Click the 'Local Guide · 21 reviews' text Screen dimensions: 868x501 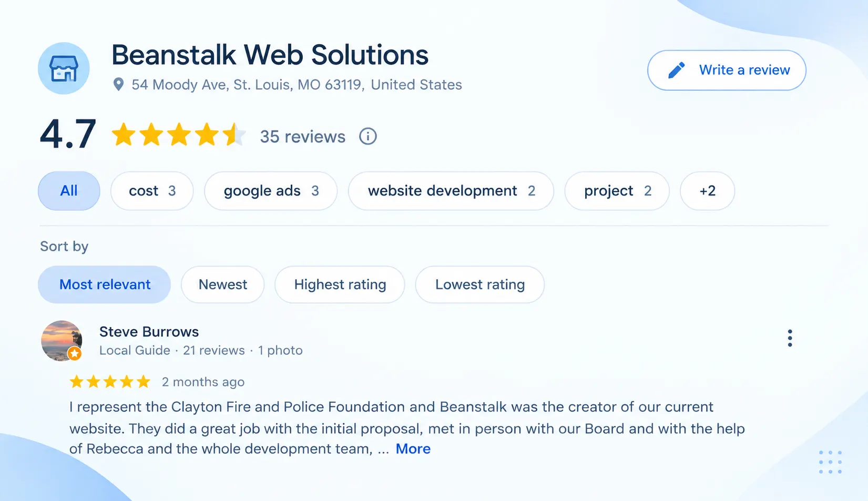coord(172,351)
